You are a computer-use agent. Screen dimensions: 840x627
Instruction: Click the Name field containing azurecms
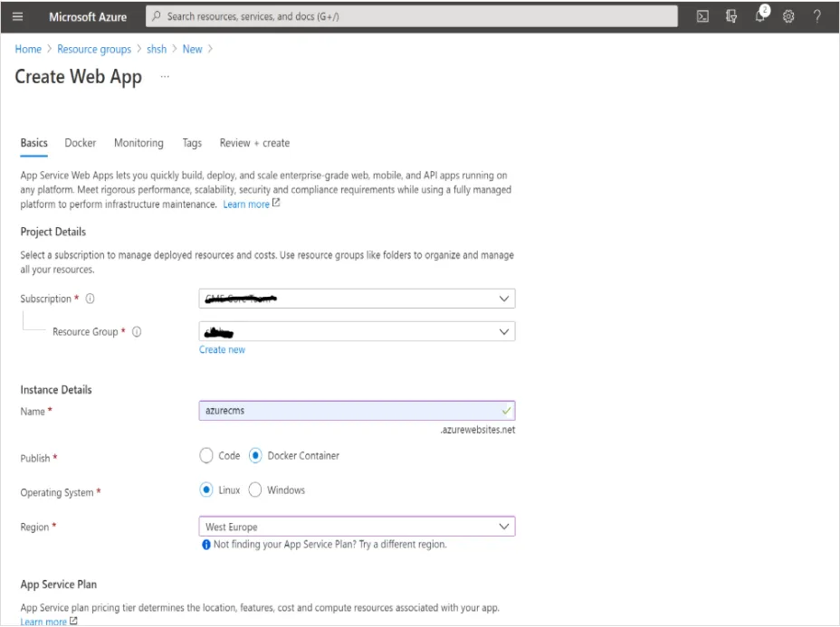357,411
